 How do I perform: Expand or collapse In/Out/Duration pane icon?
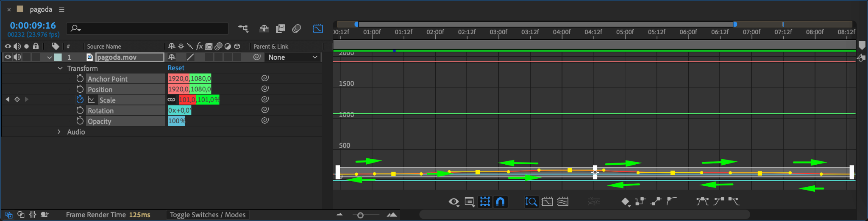pos(33,215)
